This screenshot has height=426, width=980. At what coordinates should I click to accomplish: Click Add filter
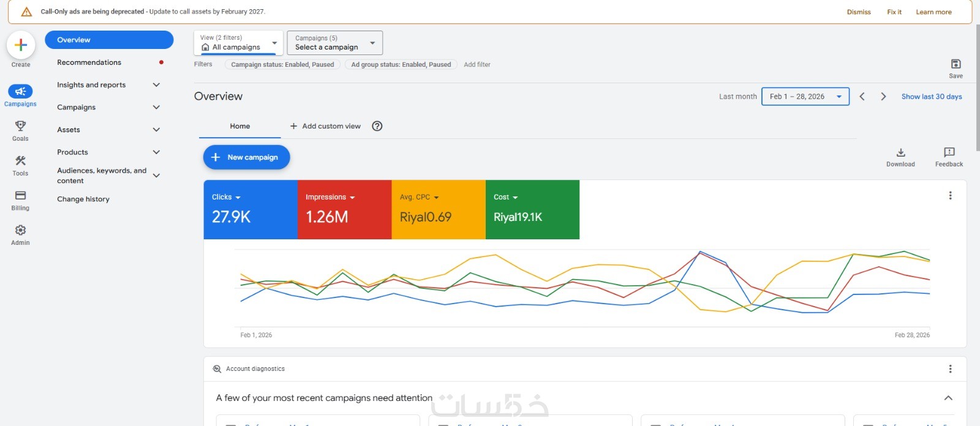[477, 64]
